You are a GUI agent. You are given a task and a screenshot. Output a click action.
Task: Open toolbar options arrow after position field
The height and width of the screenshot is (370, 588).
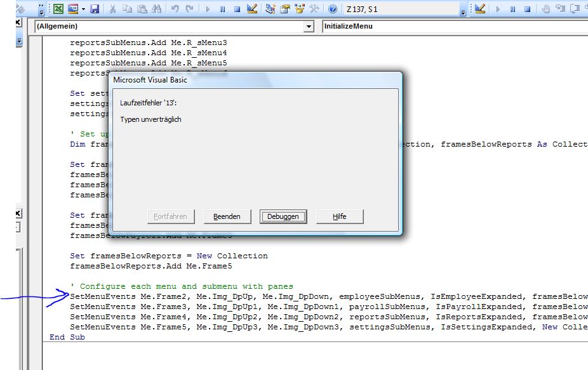pos(463,13)
